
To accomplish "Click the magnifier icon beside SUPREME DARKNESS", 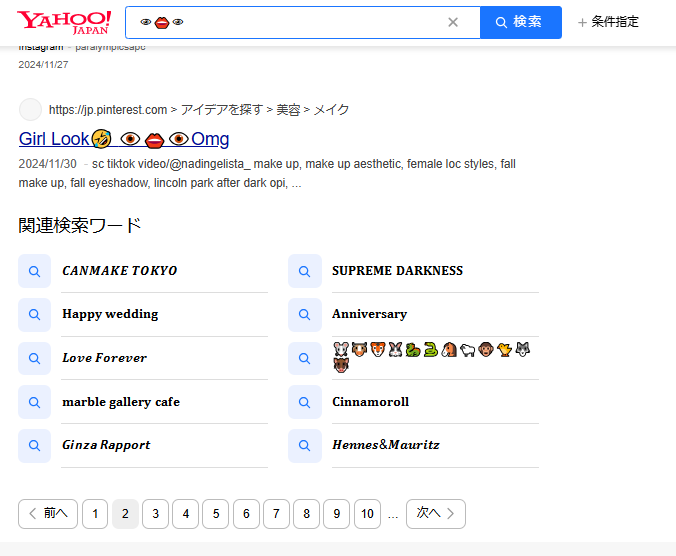I will (305, 271).
